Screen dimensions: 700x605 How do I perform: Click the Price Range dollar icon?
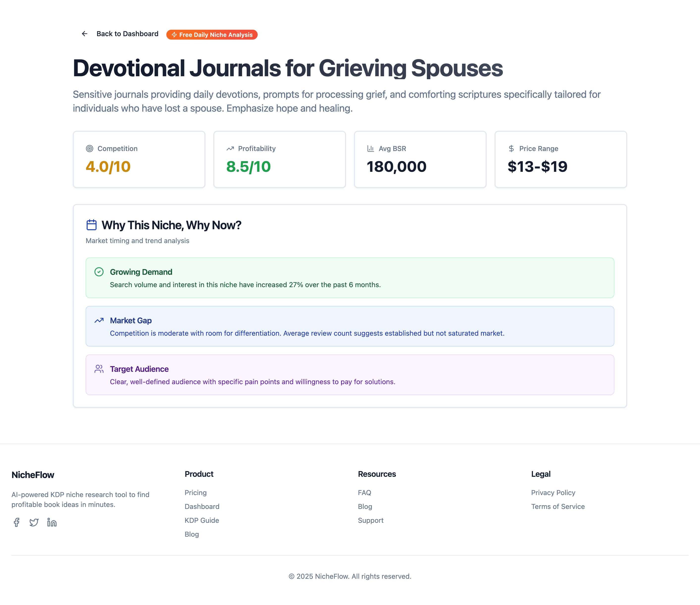pos(511,149)
